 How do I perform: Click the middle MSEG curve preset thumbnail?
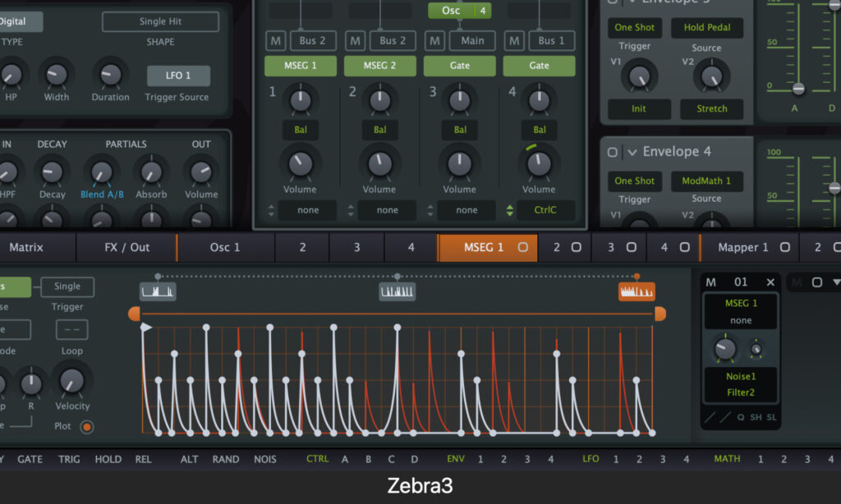(x=398, y=291)
